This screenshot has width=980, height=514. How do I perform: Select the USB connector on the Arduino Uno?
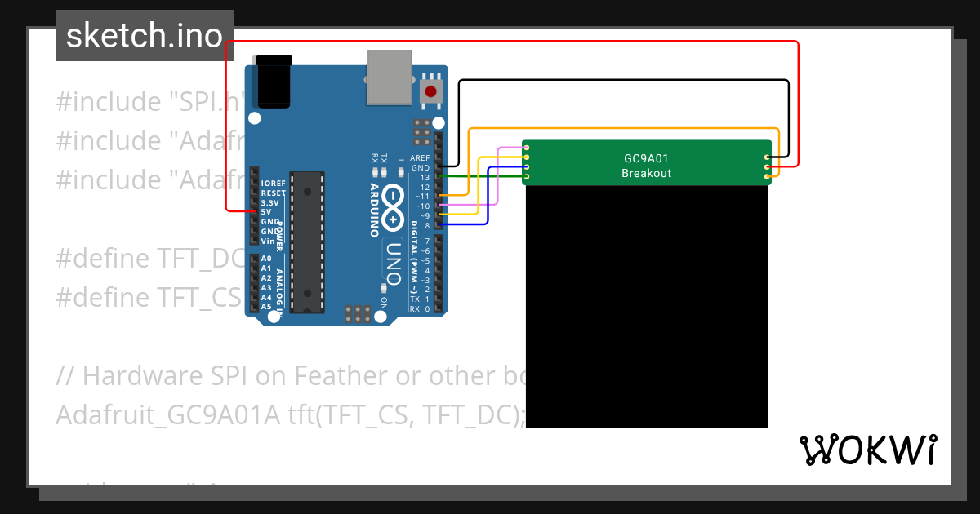390,78
